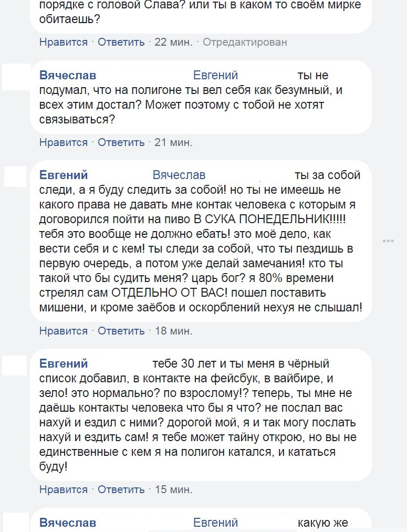
Task: Open Вячеслав's profile from 21-minute comment
Action: pos(68,76)
